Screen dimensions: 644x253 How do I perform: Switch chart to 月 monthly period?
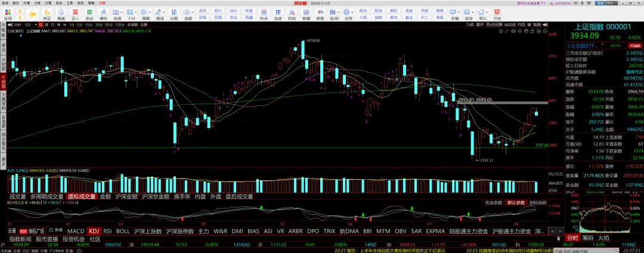(x=52, y=24)
